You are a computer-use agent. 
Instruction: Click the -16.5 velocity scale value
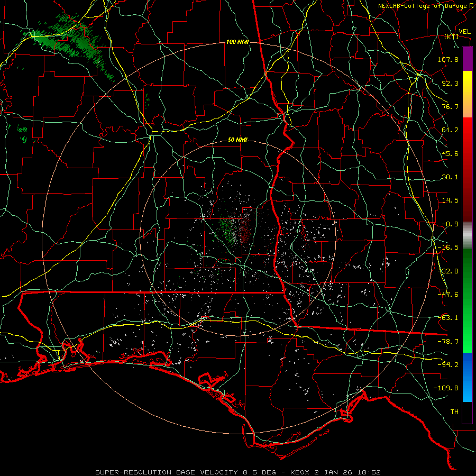click(x=448, y=248)
